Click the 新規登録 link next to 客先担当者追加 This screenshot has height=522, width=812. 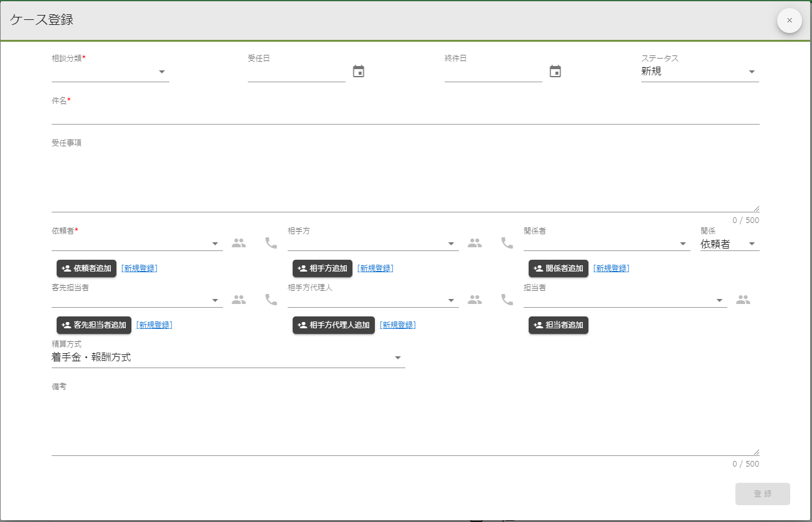(154, 325)
